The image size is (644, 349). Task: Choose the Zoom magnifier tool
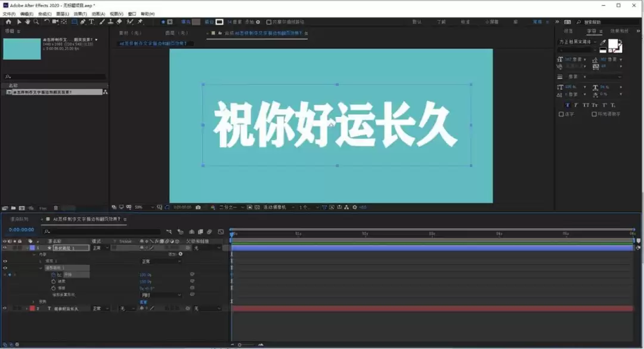coord(36,22)
